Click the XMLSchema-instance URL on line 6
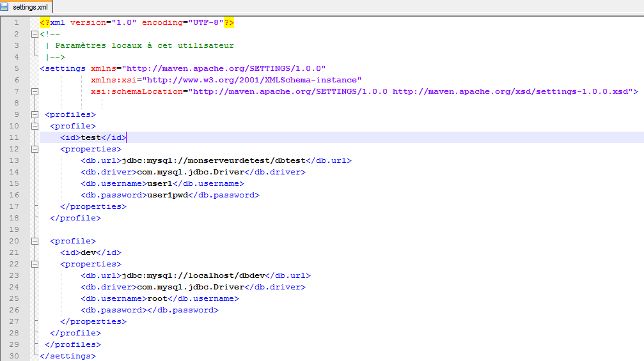 (252, 80)
